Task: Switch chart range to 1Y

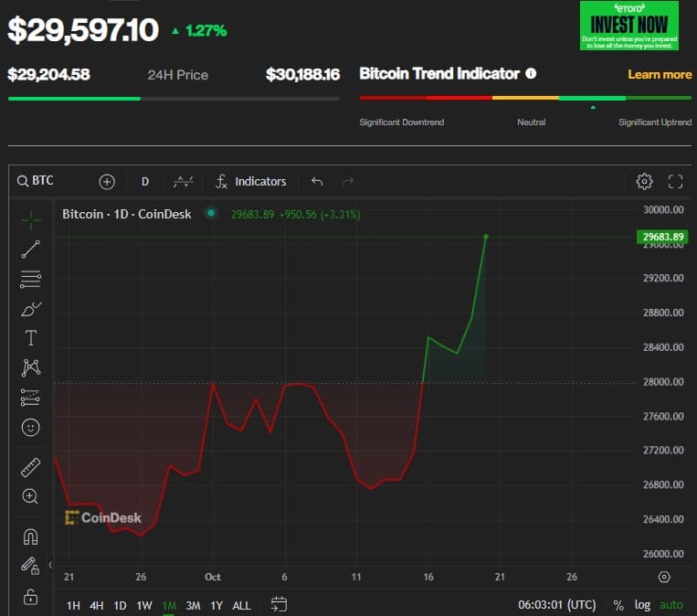Action: [x=216, y=605]
